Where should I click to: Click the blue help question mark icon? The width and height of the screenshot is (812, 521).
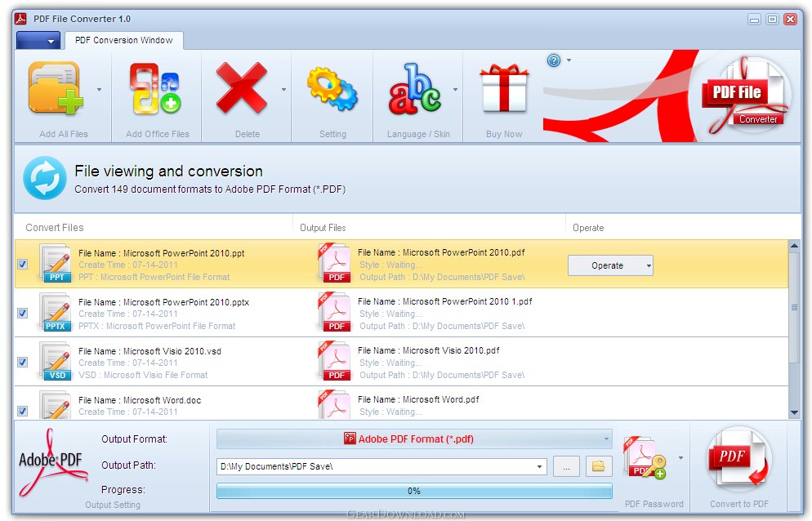(554, 60)
